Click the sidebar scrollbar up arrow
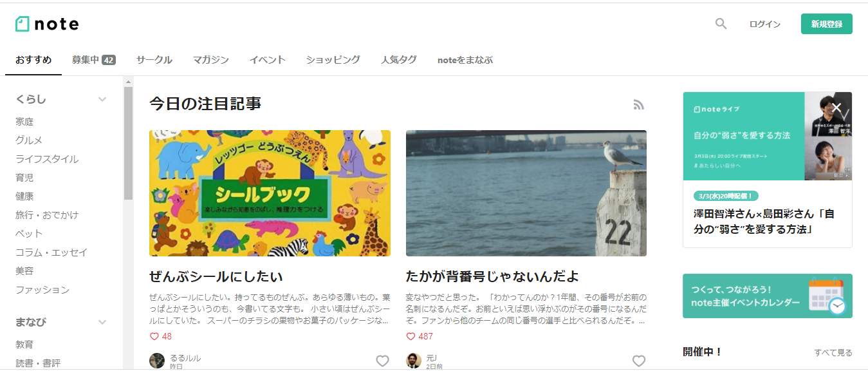 [x=128, y=82]
